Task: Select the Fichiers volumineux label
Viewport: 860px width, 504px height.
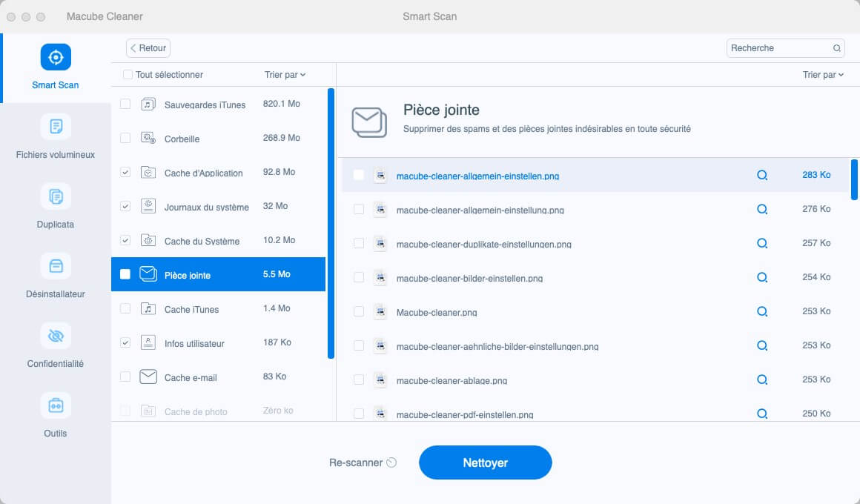Action: coord(56,155)
